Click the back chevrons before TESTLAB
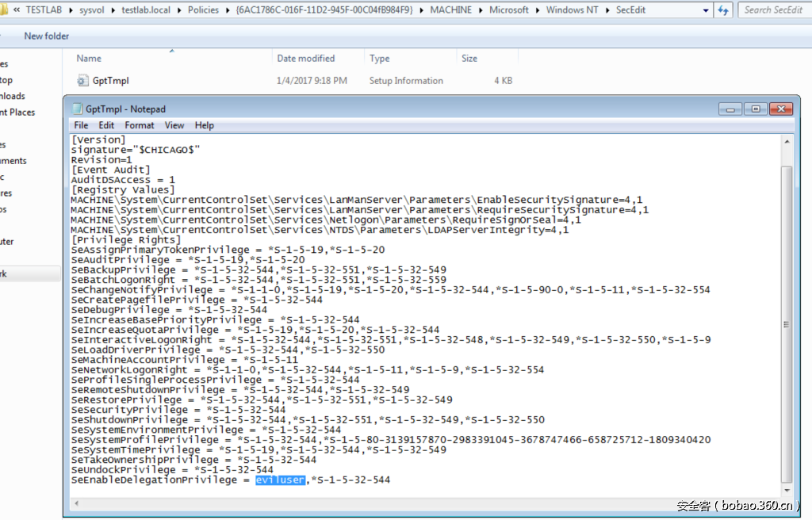Image resolution: width=812 pixels, height=520 pixels. (17, 10)
